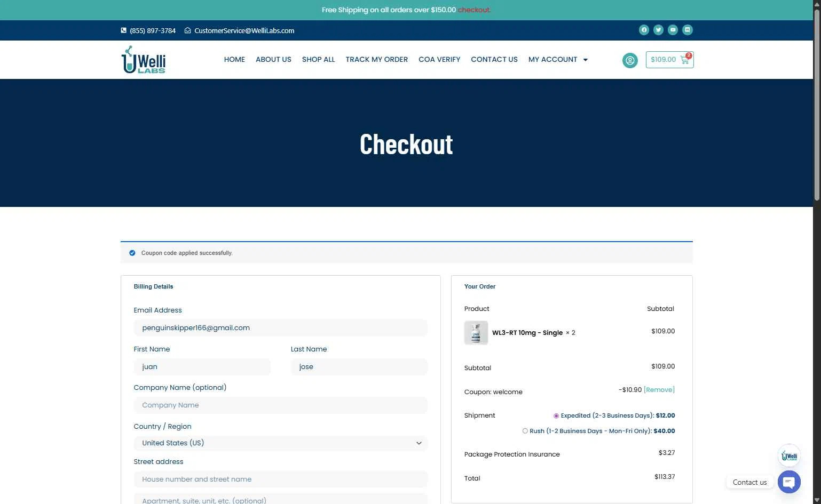Click the Your Order heading
The height and width of the screenshot is (504, 821).
pos(480,287)
